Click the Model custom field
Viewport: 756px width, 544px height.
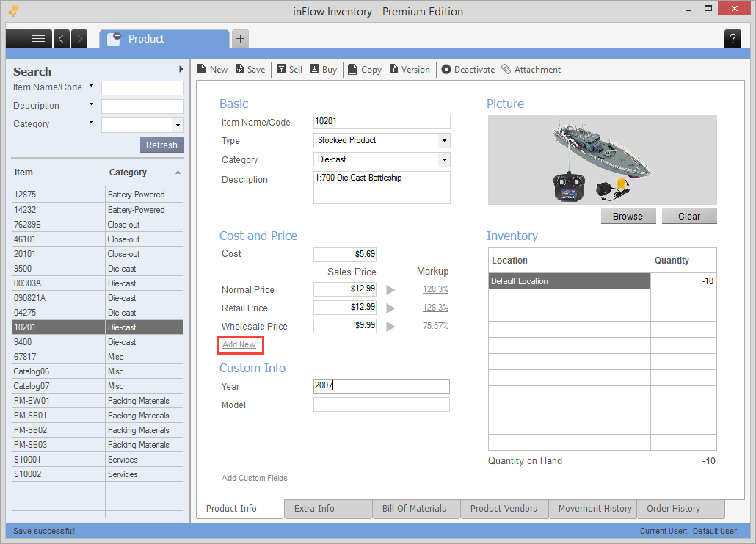(382, 405)
